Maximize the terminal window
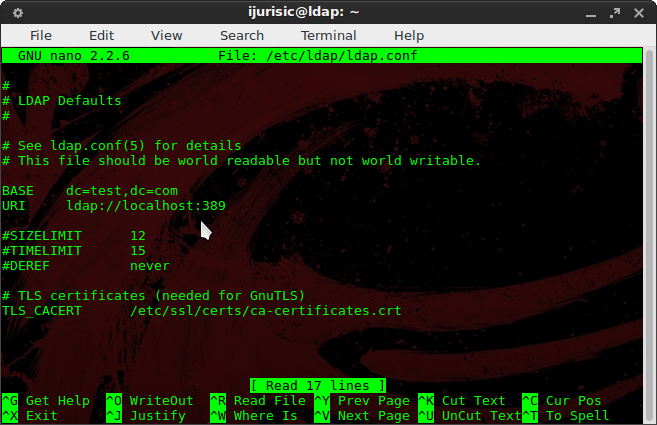This screenshot has width=657, height=425. 615,13
